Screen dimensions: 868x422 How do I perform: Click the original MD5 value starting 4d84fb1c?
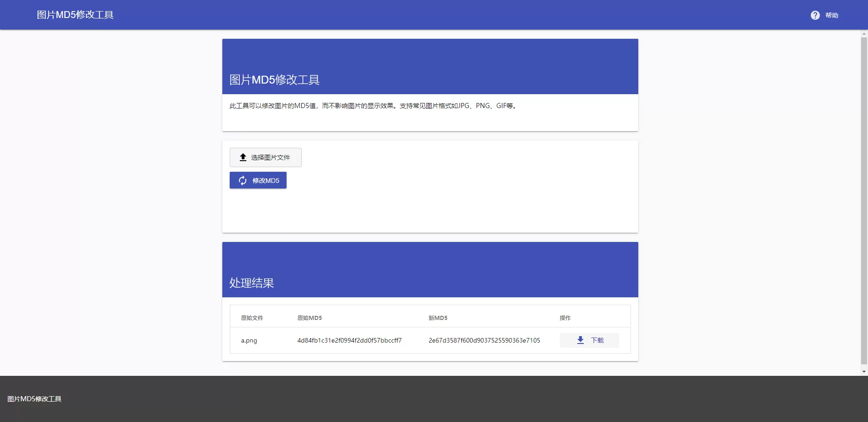click(349, 341)
